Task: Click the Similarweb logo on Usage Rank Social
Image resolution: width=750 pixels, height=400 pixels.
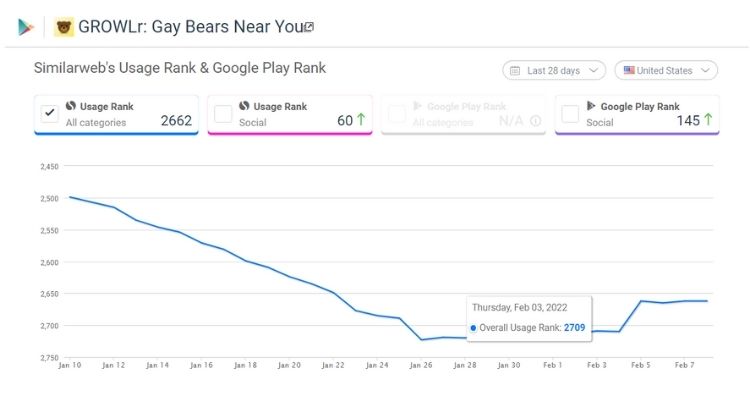Action: point(244,106)
